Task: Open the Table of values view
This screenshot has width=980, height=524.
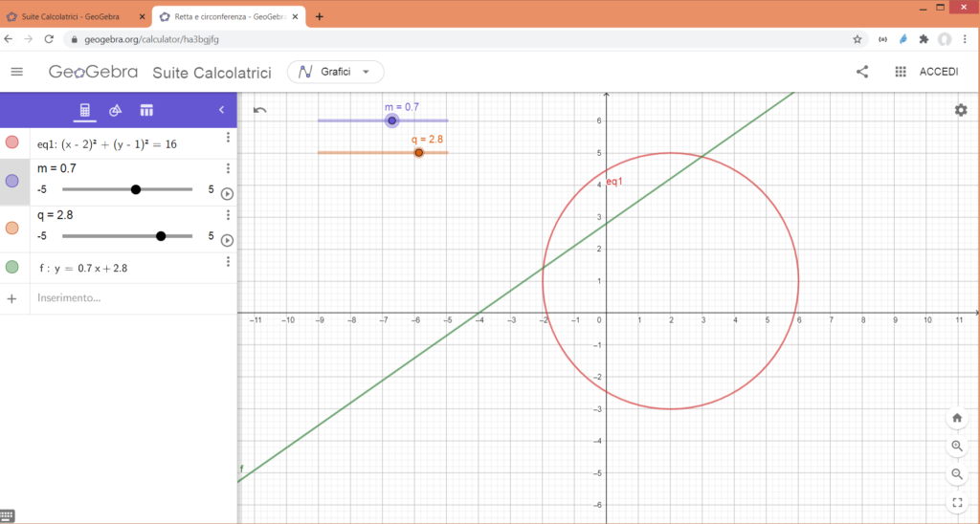Action: point(146,110)
